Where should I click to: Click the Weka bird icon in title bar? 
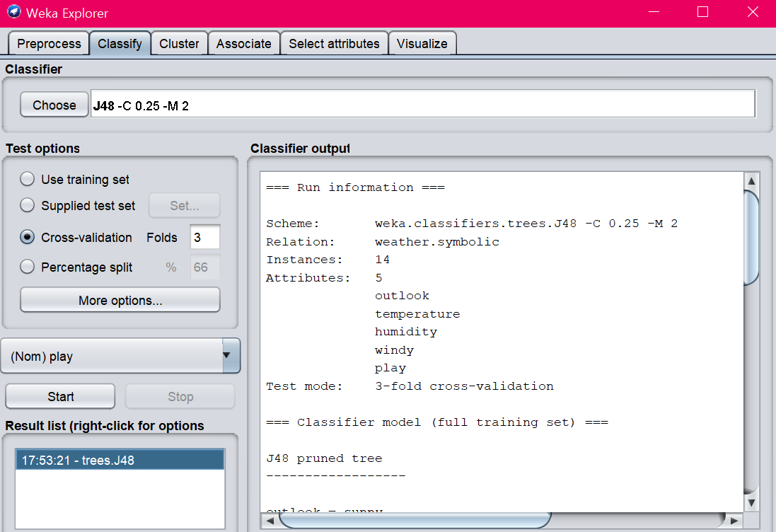tap(14, 12)
